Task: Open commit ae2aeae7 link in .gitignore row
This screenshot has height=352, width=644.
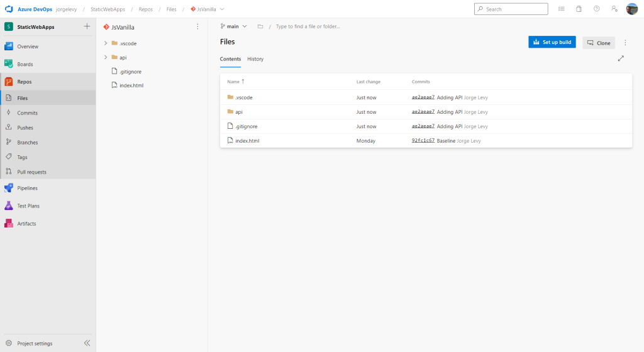Action: (x=423, y=126)
